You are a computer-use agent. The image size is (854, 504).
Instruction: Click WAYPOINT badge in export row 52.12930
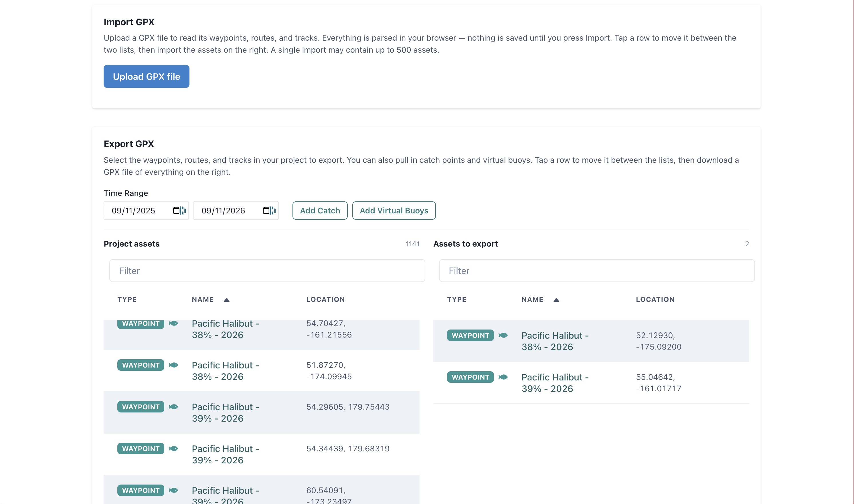pyautogui.click(x=470, y=335)
